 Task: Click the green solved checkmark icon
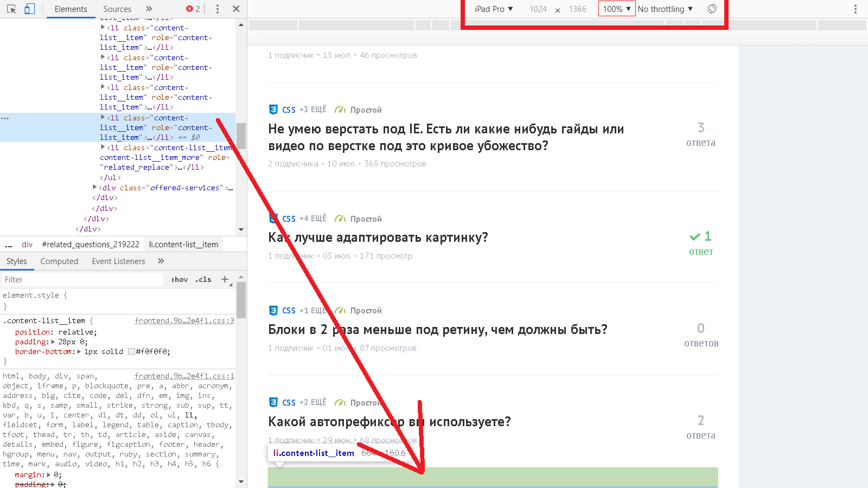[x=694, y=236]
